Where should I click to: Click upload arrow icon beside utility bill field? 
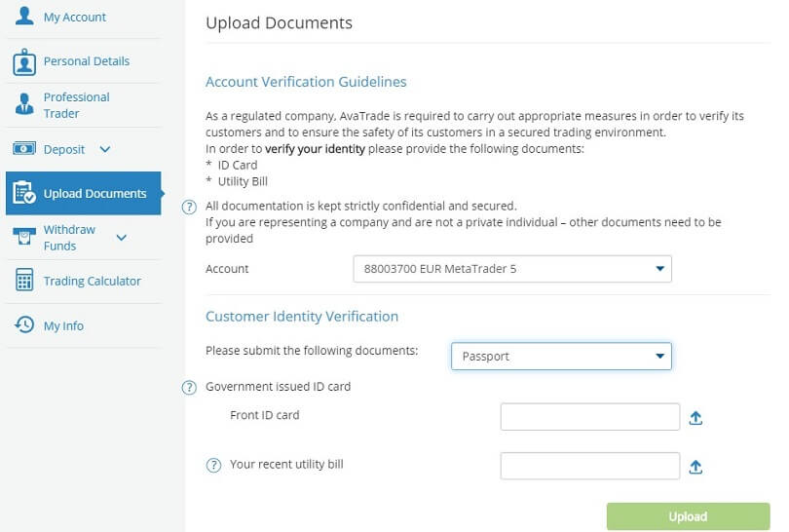[x=695, y=467]
